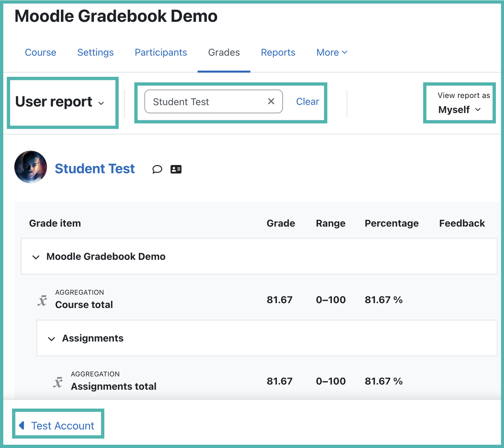Click Course total grade value 81.67

(x=280, y=300)
